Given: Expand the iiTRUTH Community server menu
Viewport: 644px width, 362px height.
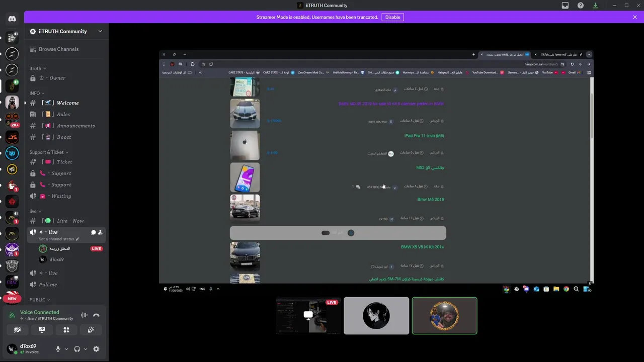Looking at the screenshot, I should tap(100, 31).
